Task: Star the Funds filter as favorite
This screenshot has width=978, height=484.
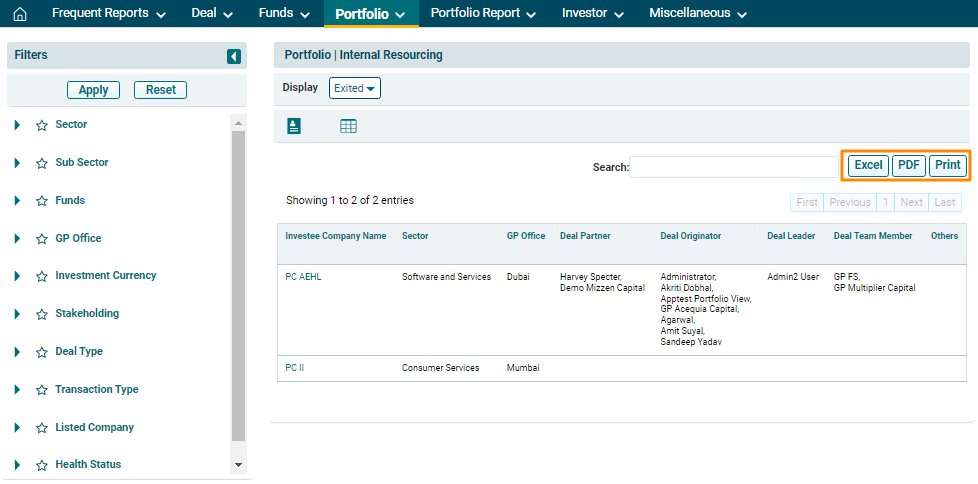Action: click(42, 201)
